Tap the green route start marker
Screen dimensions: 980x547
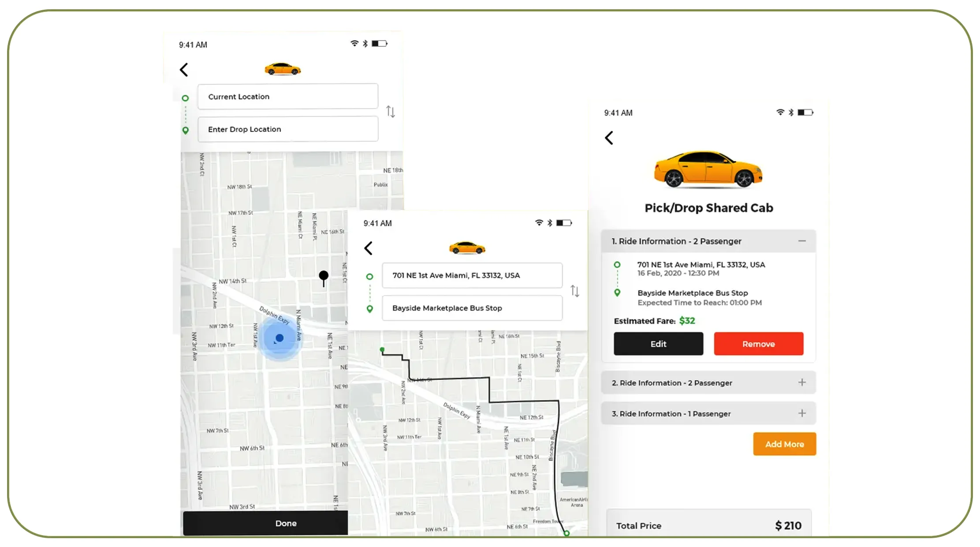point(382,350)
